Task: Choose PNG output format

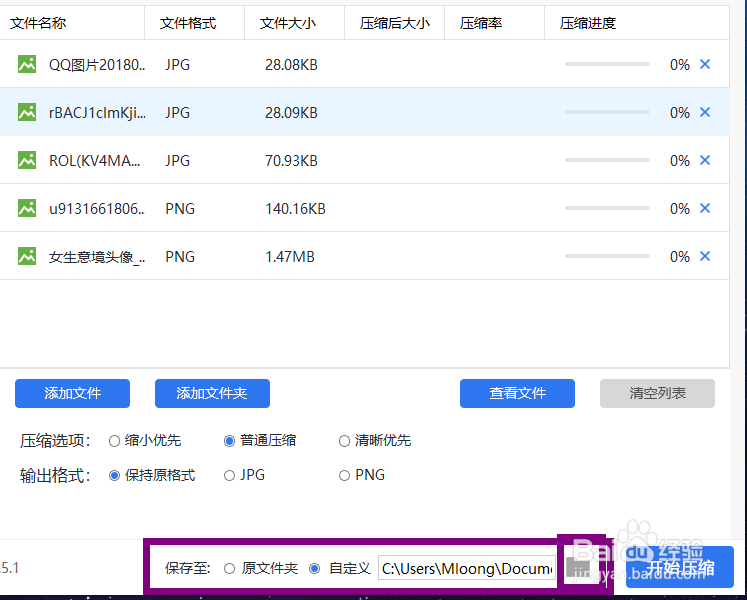Action: 344,476
